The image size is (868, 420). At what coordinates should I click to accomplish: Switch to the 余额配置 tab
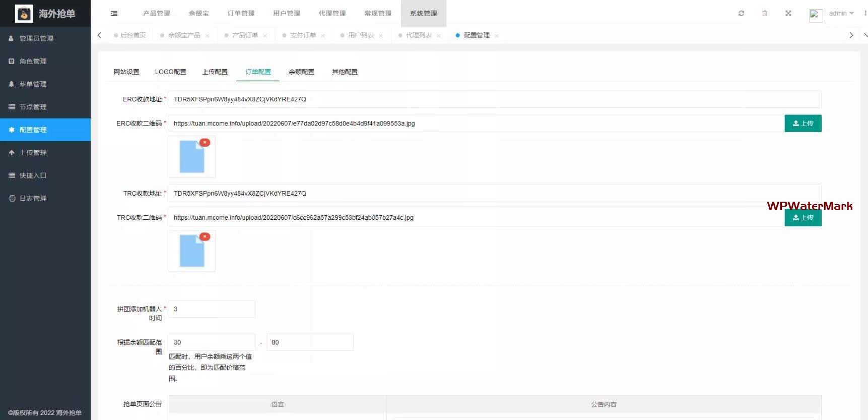pos(301,72)
